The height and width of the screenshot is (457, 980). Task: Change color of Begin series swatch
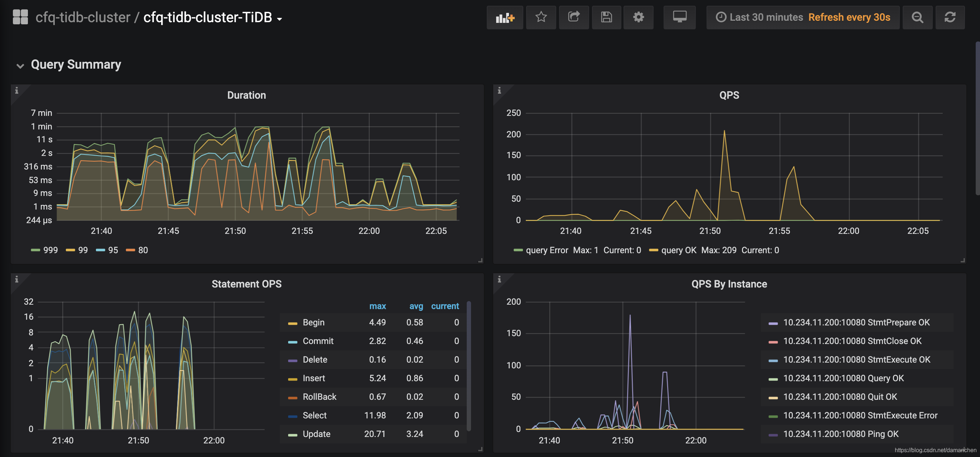[x=292, y=324]
